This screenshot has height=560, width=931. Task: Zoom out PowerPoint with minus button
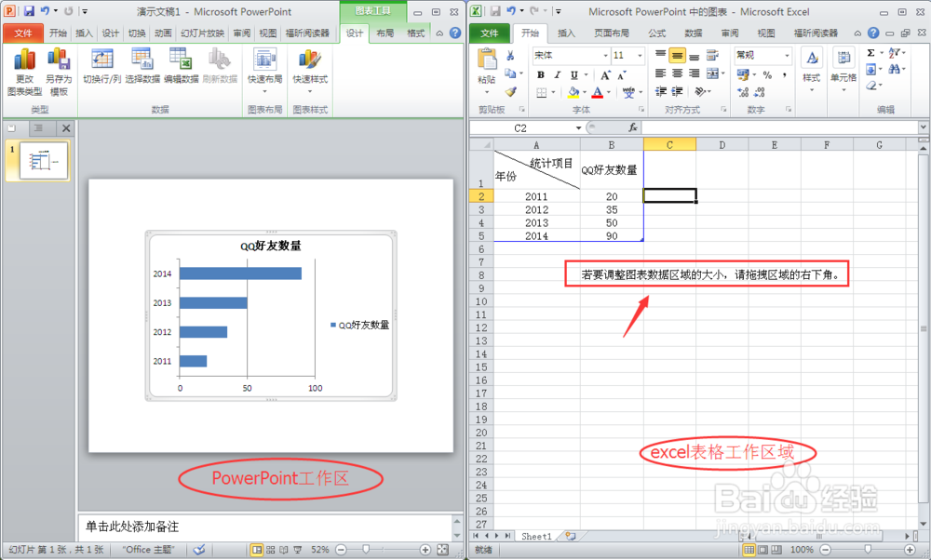341,550
